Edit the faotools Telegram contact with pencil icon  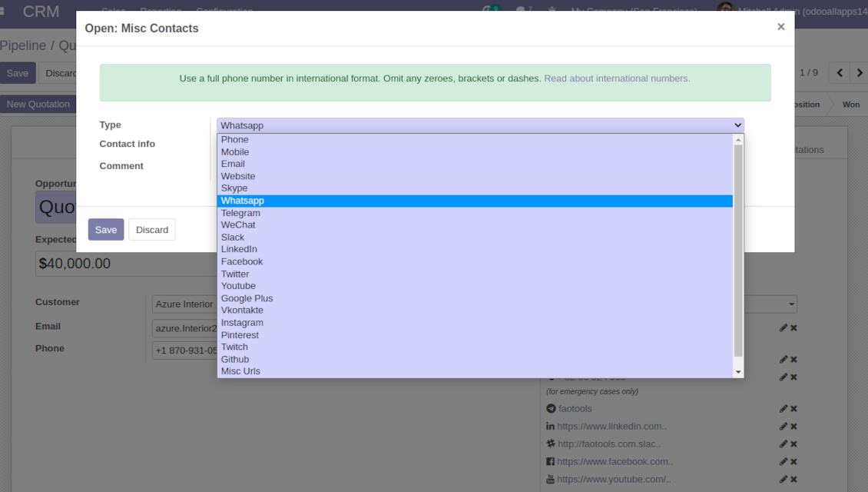coord(783,408)
